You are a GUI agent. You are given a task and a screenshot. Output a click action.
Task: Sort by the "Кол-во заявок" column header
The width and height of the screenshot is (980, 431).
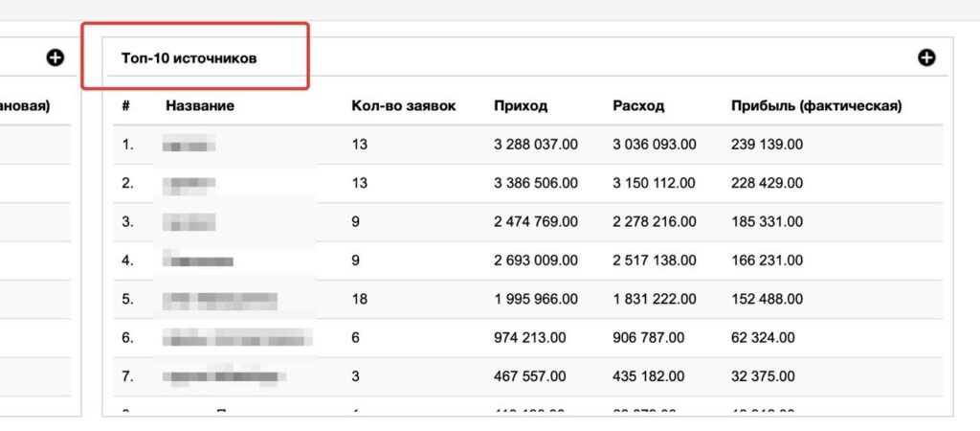pos(403,106)
